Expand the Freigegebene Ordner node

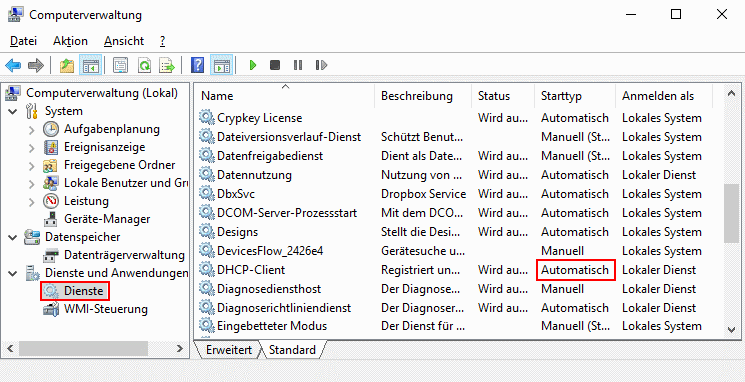31,166
